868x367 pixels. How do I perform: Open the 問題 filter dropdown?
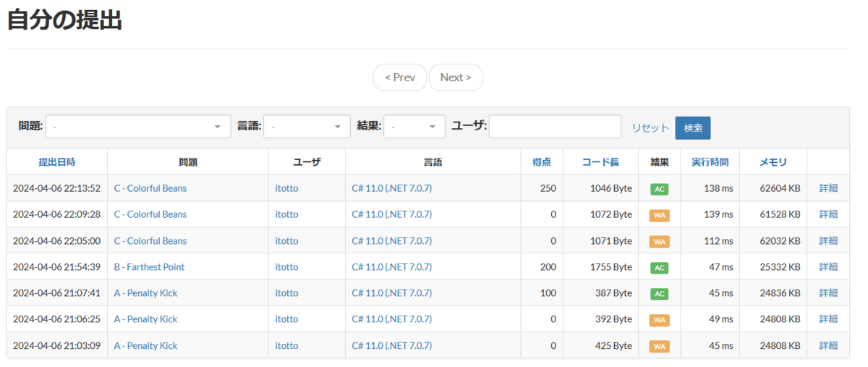138,127
